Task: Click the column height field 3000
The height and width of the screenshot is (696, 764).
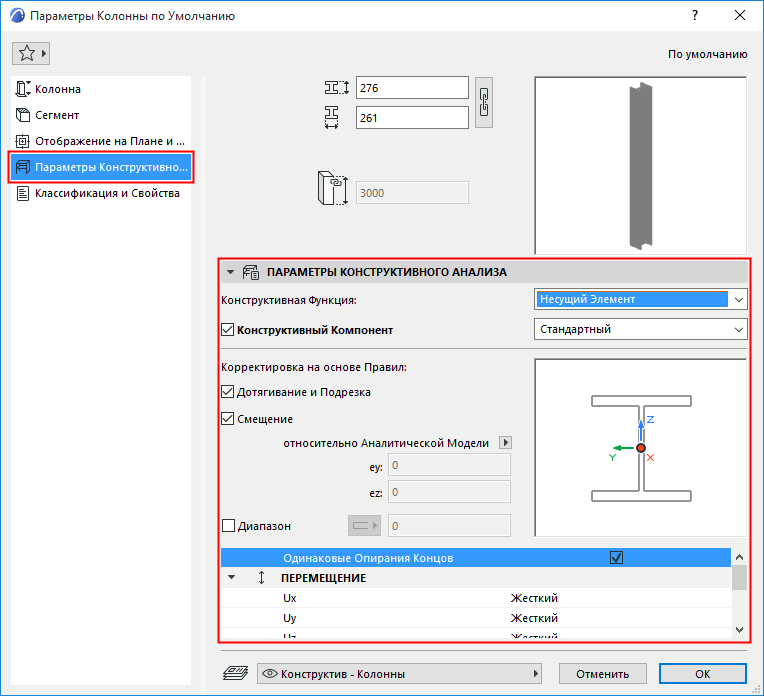Action: pos(412,193)
